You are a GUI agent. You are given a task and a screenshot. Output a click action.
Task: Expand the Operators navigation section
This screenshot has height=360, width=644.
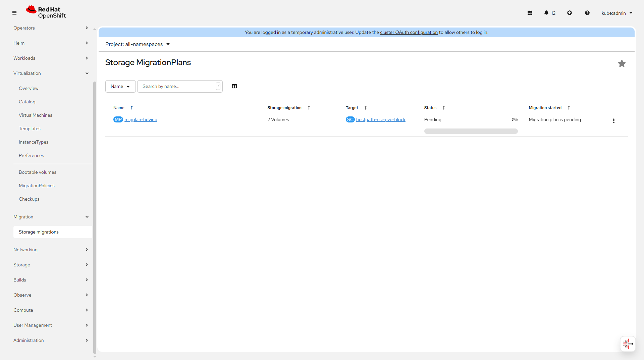(x=51, y=28)
